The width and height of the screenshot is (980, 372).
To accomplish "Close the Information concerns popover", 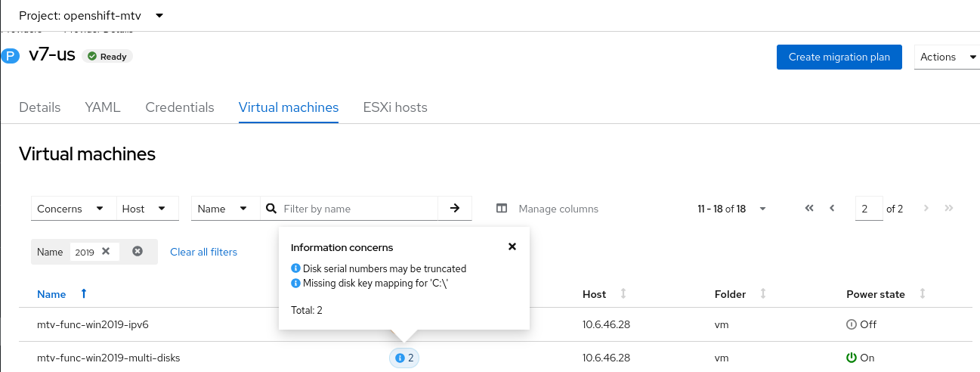I will pos(512,246).
